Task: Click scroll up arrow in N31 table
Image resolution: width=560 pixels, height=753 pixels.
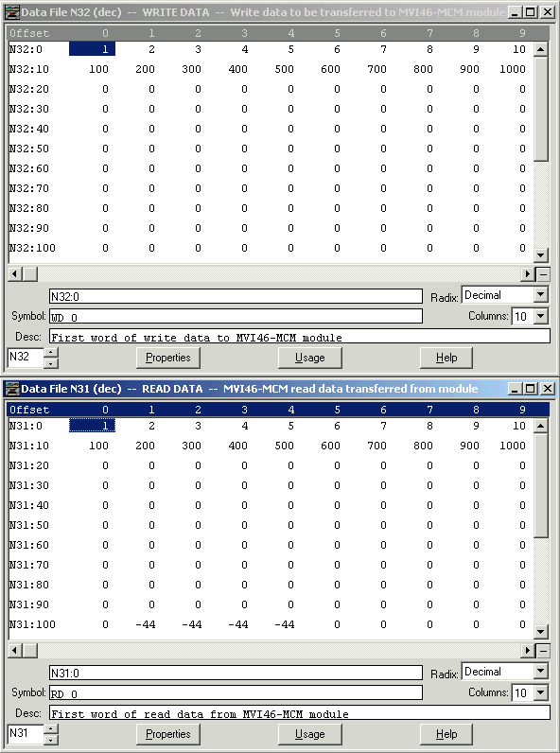Action: [x=541, y=426]
